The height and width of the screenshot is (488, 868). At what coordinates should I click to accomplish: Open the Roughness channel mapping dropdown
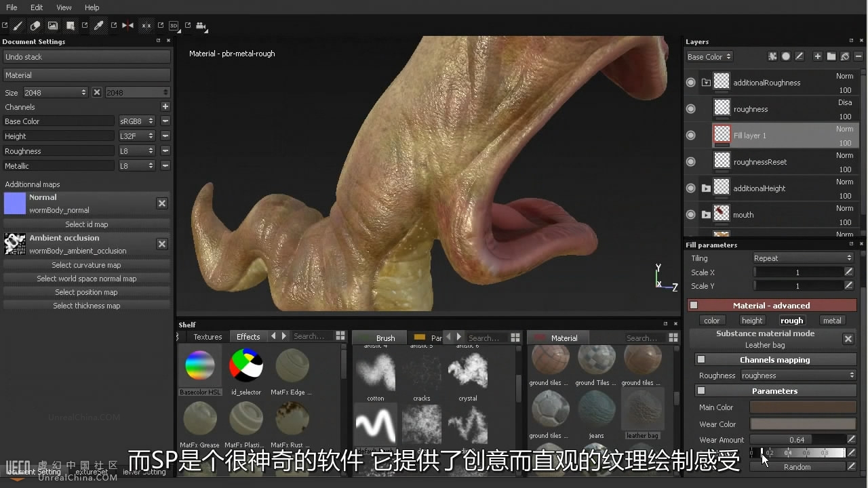click(798, 375)
